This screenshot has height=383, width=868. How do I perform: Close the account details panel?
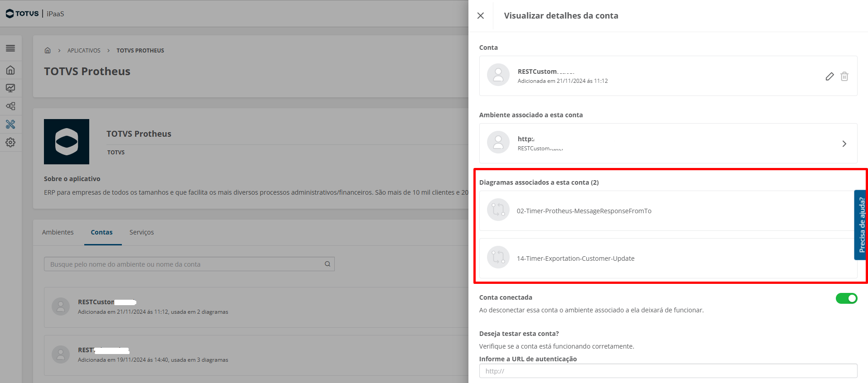coord(481,15)
